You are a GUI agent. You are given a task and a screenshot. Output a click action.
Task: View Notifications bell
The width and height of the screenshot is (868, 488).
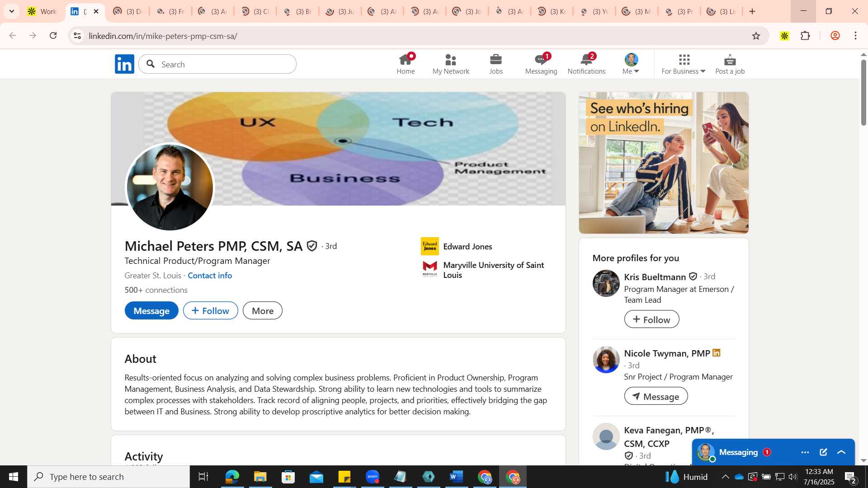(x=586, y=64)
